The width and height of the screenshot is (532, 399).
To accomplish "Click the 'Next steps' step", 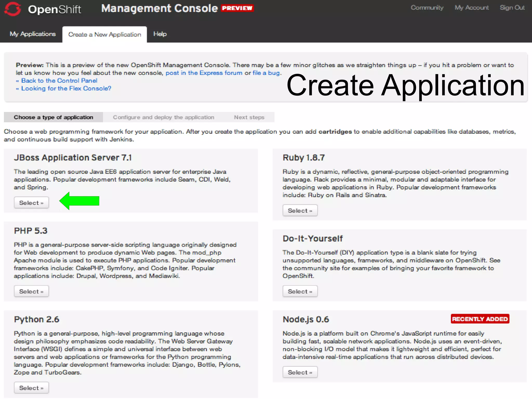I will [x=249, y=117].
